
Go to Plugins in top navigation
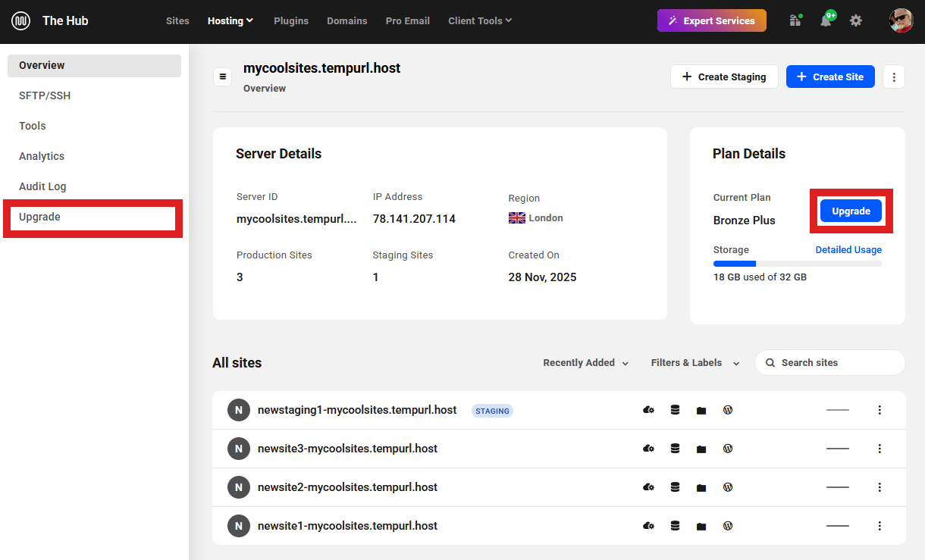click(291, 20)
